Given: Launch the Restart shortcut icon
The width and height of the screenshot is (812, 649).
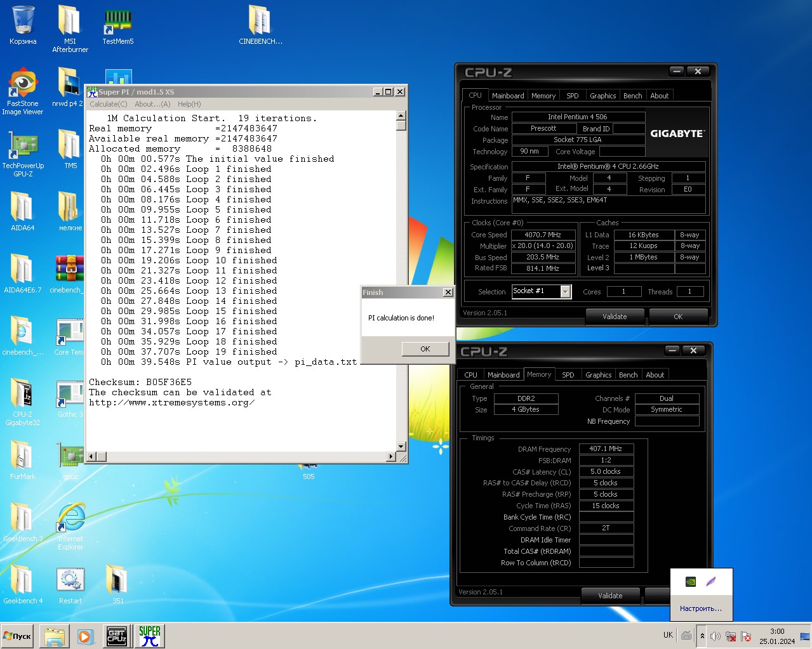Looking at the screenshot, I should [70, 584].
